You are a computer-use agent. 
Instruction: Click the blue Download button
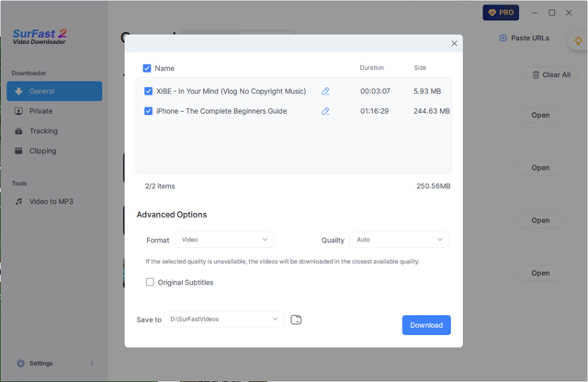pyautogui.click(x=425, y=325)
